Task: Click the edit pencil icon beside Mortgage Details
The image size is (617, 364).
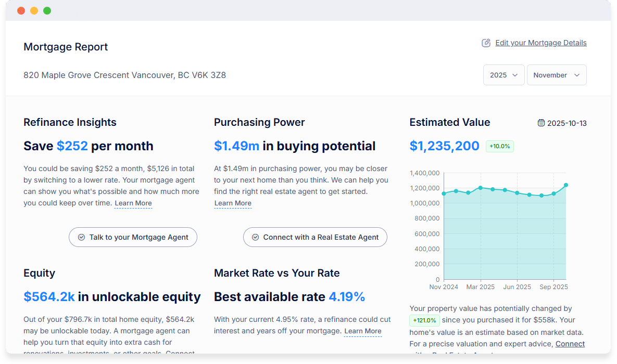Action: pyautogui.click(x=486, y=43)
